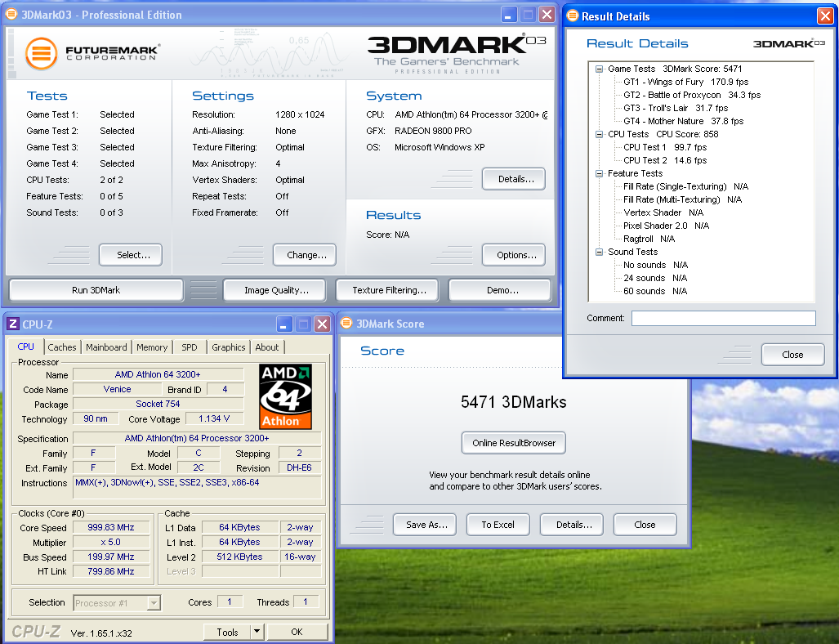Click the Futuremark orange logo icon
This screenshot has height=644, width=839.
pyautogui.click(x=41, y=54)
